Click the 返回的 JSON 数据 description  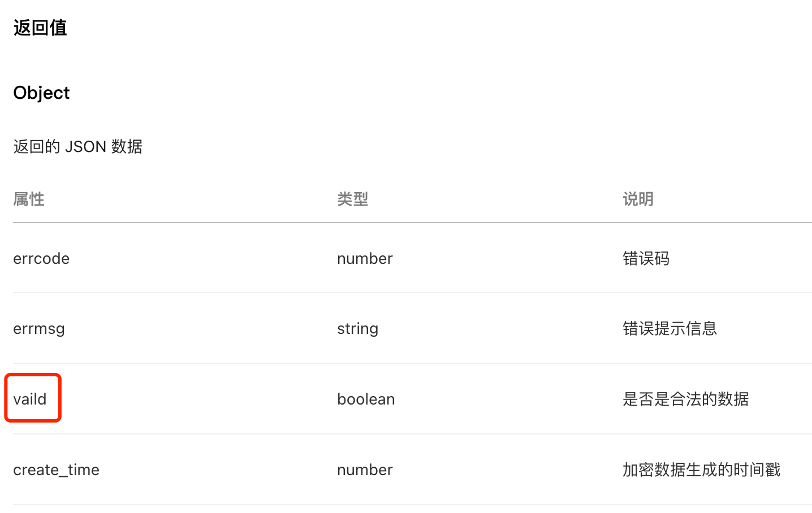pos(77,147)
